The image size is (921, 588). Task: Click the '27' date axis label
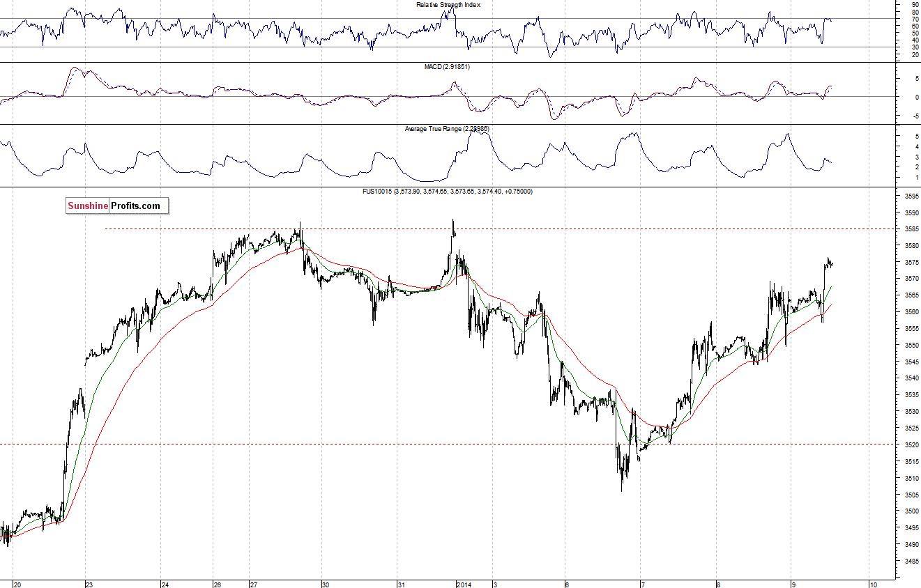coord(254,585)
